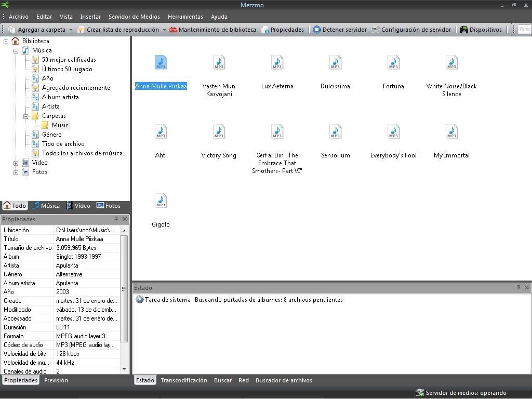Select Últimos 50 Jugado playlist
The width and height of the screenshot is (532, 399).
point(67,69)
